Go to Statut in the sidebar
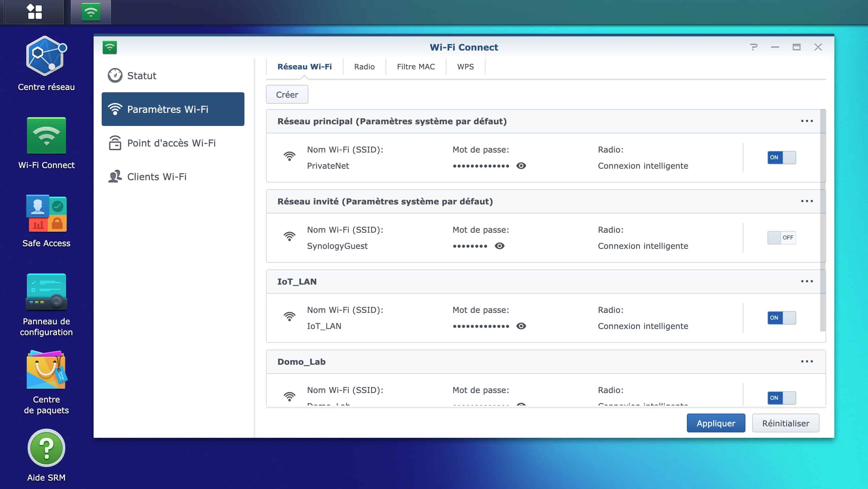This screenshot has height=489, width=868. (x=173, y=75)
